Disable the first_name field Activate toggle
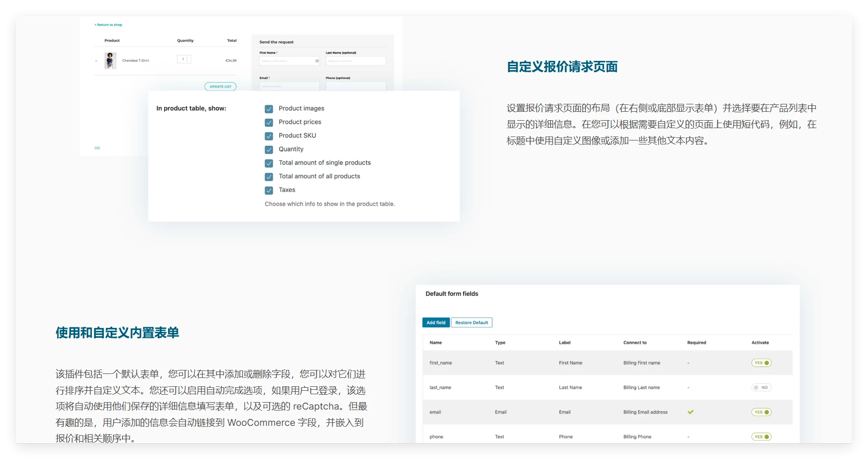Screen dimensions: 868x460 point(761,363)
